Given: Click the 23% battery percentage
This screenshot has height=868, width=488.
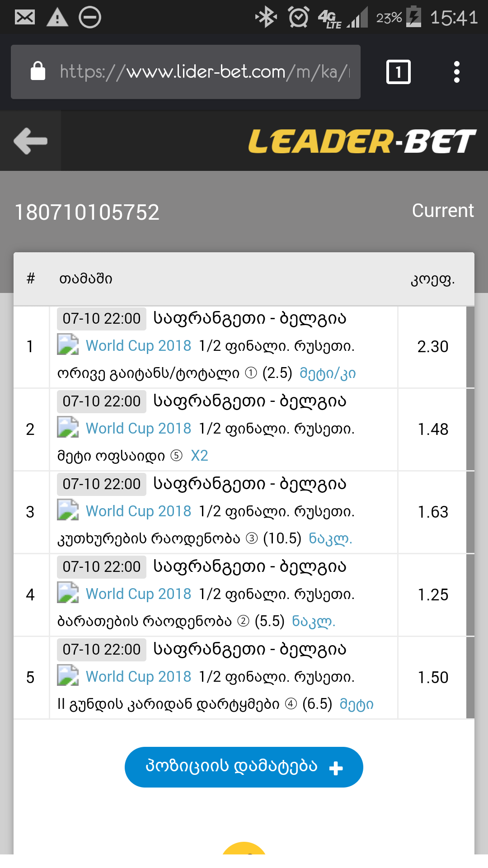Looking at the screenshot, I should 389,18.
